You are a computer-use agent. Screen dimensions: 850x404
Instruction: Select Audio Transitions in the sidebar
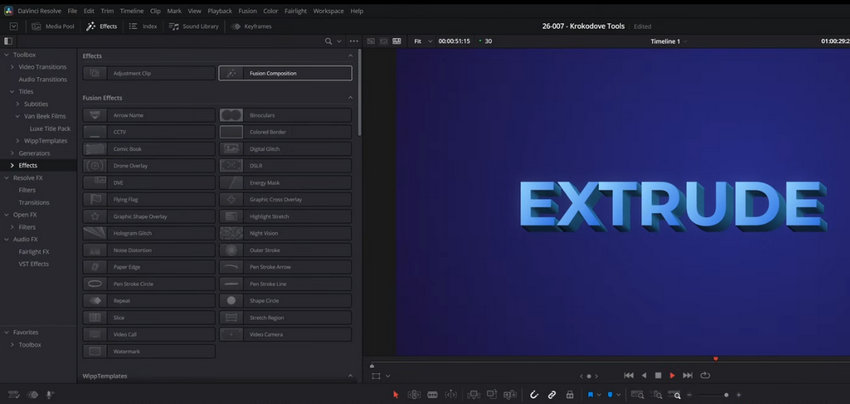pos(43,79)
